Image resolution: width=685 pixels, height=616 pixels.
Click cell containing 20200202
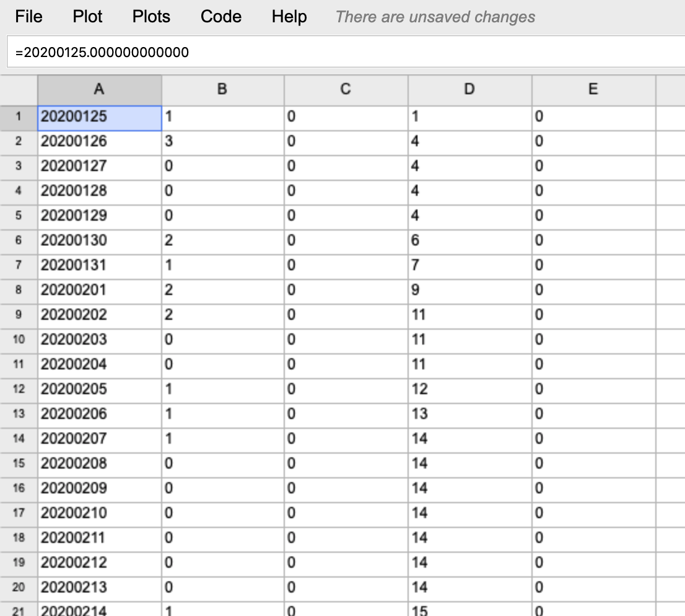click(x=100, y=317)
